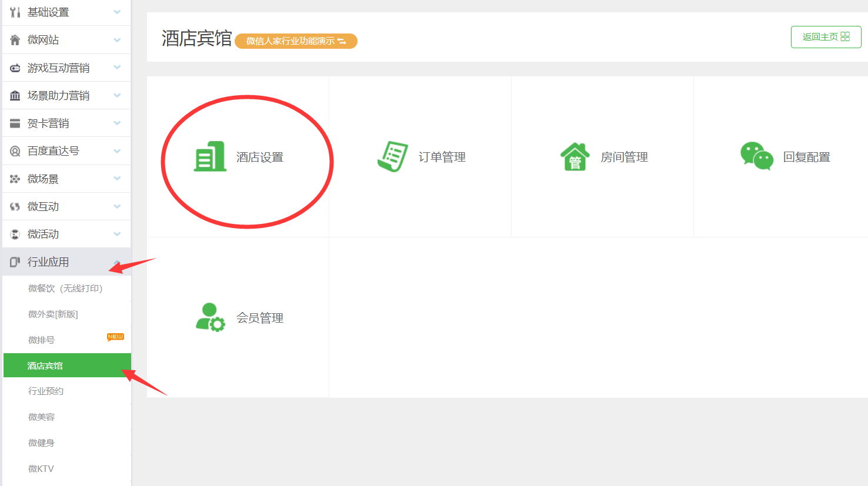This screenshot has height=486, width=868.
Task: Expand the 百度直达号 section chevron
Action: 117,151
